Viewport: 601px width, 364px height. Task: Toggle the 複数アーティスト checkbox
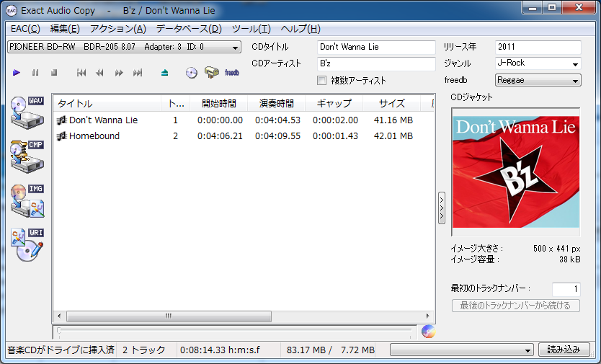pos(322,81)
